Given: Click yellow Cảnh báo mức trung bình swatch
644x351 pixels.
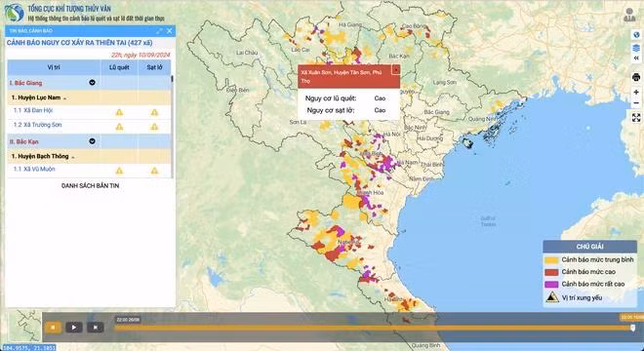Looking at the screenshot, I should pyautogui.click(x=551, y=260).
